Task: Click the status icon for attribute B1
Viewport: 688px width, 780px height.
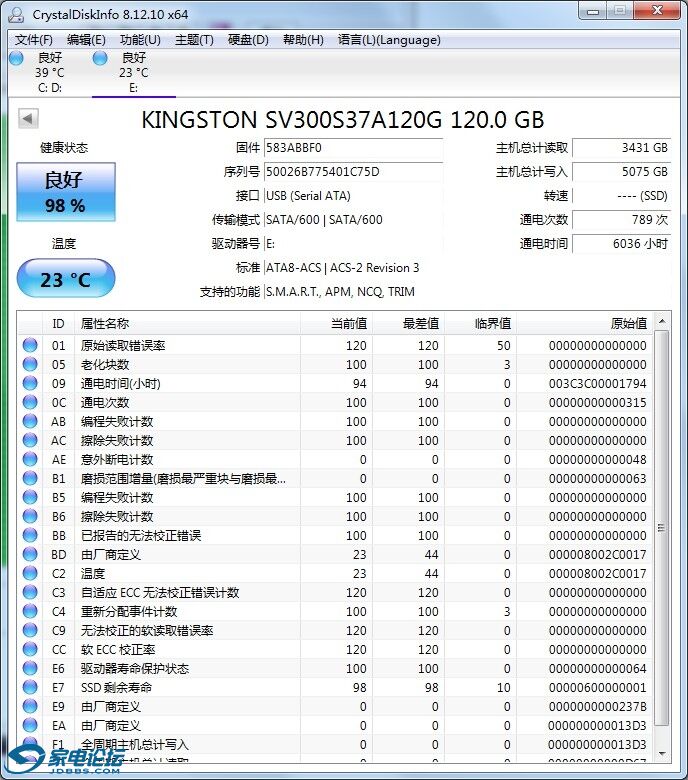Action: pos(30,478)
